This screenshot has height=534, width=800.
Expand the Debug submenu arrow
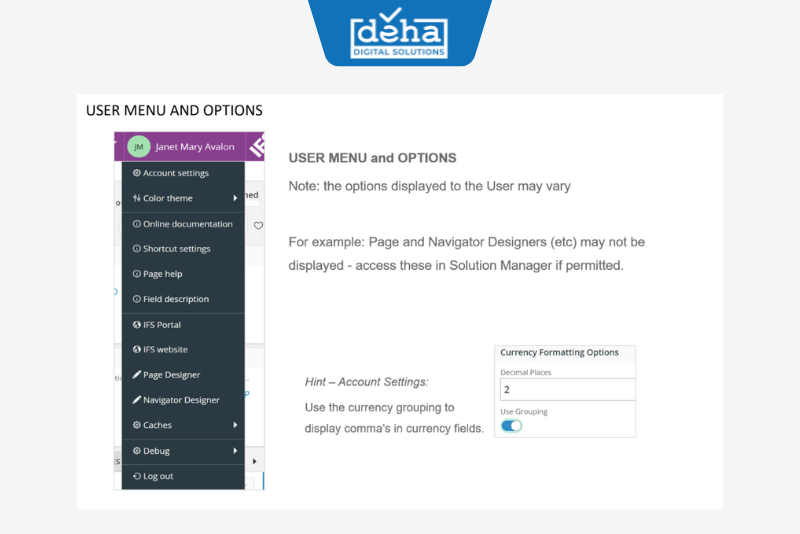point(235,451)
